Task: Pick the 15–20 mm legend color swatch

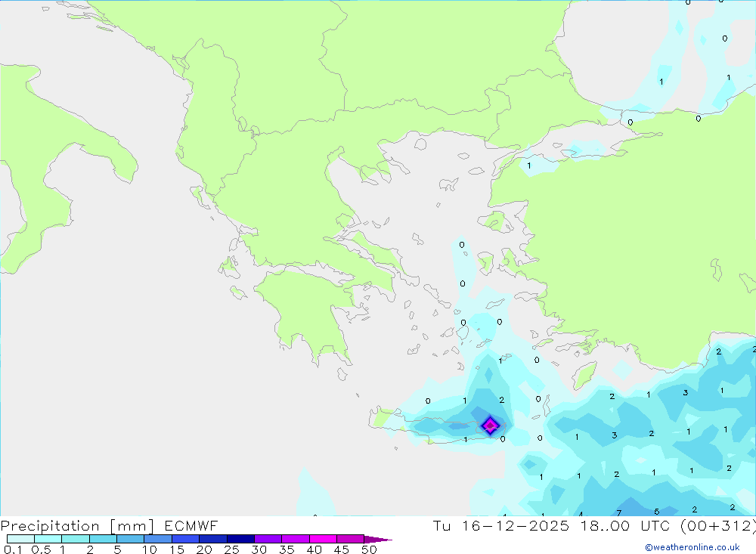Action: tap(185, 539)
